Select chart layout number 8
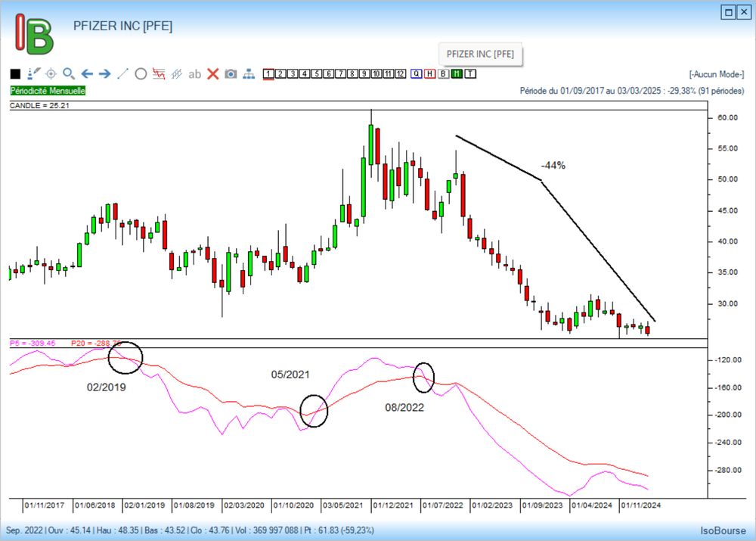The width and height of the screenshot is (756, 541). (353, 74)
